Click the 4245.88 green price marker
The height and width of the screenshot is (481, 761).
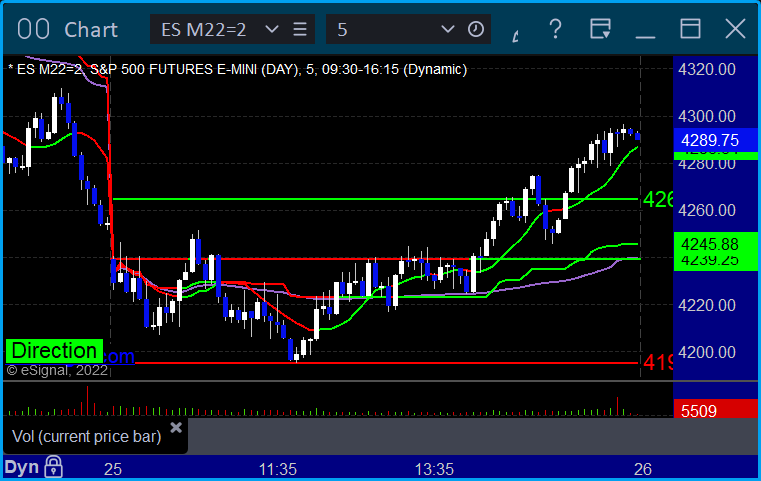coord(715,244)
